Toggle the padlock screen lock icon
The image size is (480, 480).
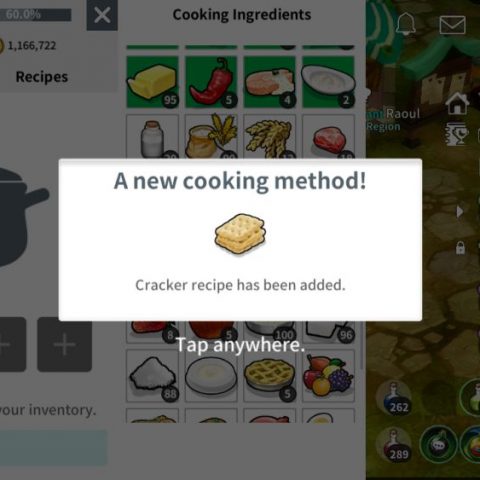click(x=460, y=248)
